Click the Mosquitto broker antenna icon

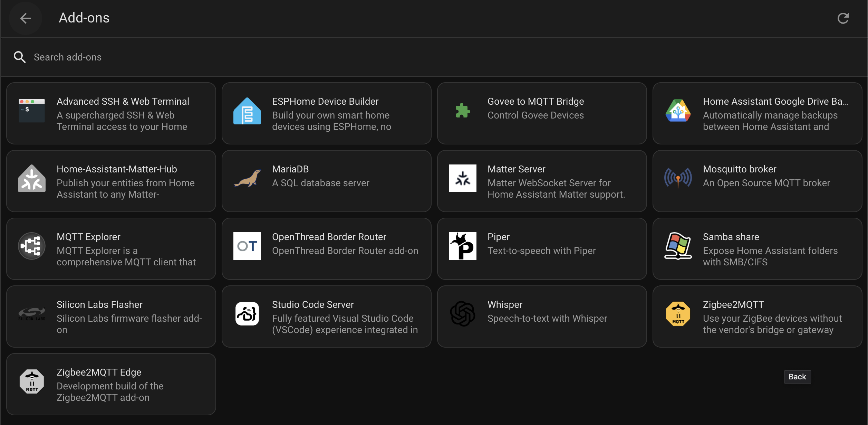678,178
